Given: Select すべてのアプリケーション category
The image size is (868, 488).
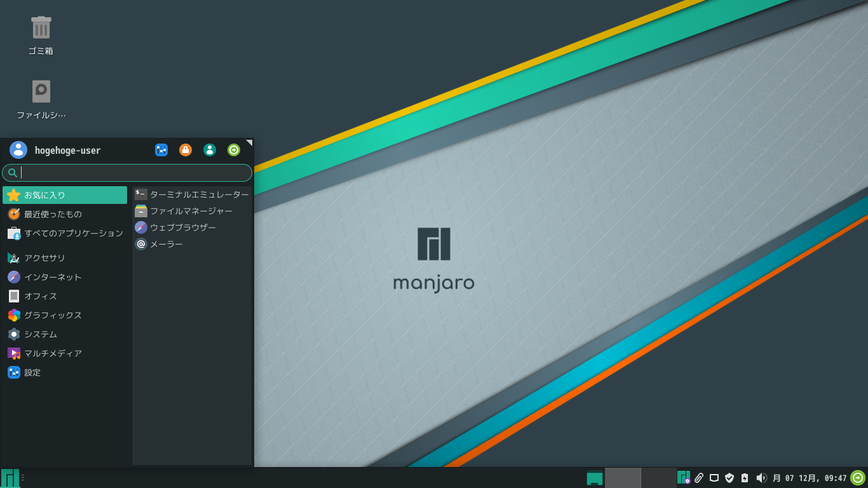Looking at the screenshot, I should point(65,233).
